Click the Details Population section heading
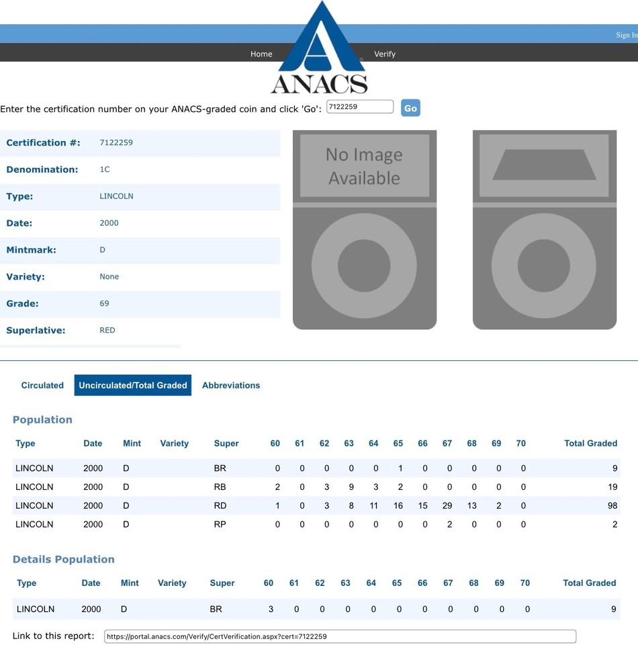Viewport: 638px width, 672px height. [x=63, y=559]
